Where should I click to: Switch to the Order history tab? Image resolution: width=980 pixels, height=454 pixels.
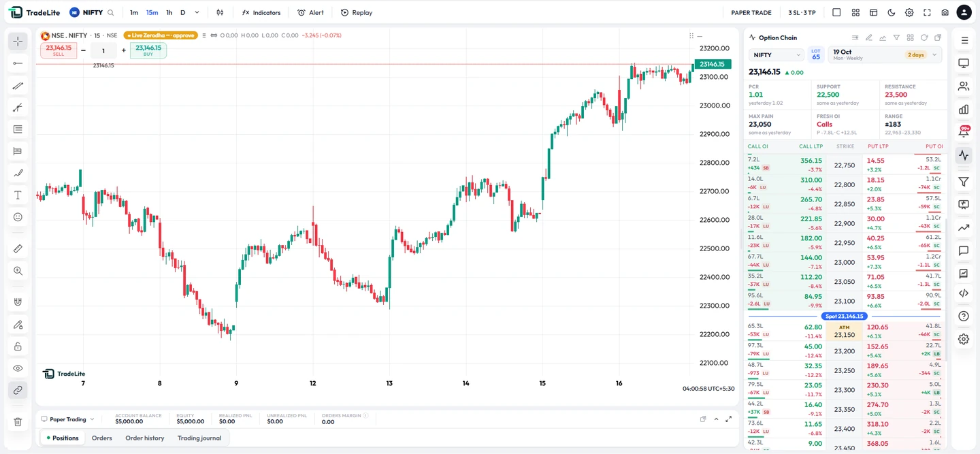tap(145, 438)
